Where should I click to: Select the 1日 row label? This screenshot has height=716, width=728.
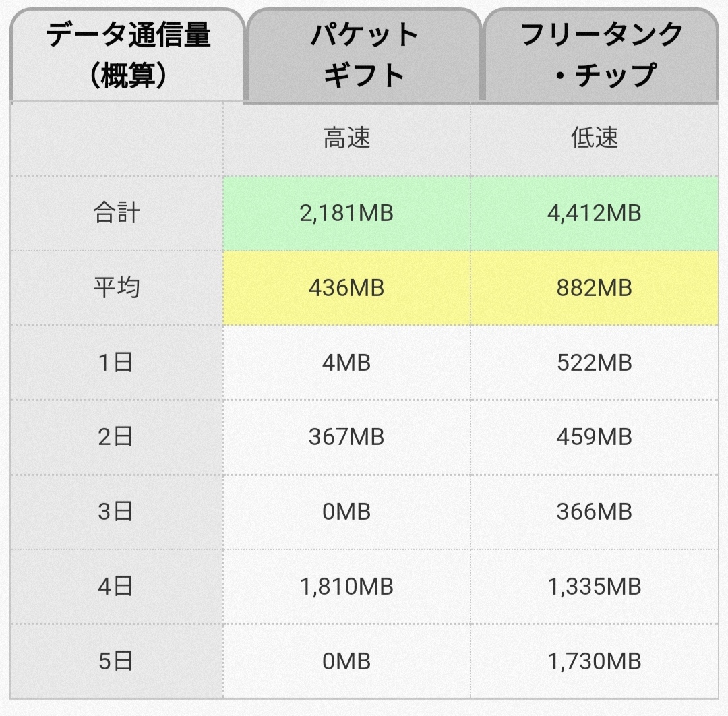(x=117, y=363)
